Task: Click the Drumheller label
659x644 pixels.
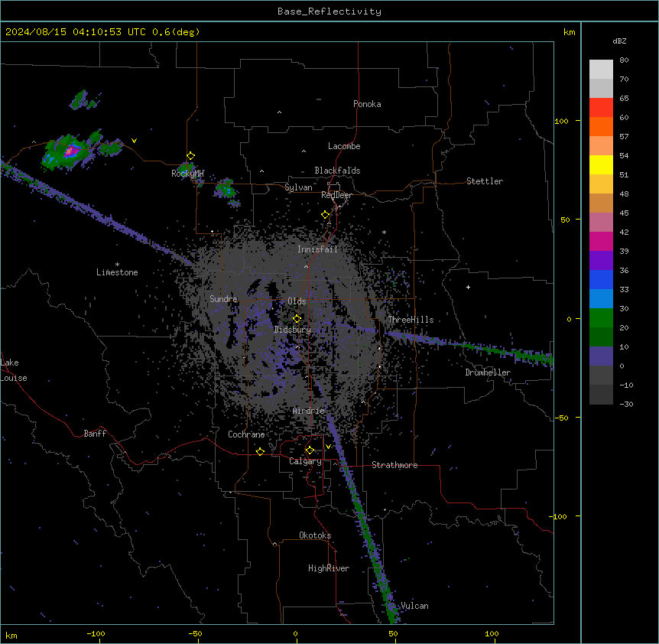Action: [488, 372]
